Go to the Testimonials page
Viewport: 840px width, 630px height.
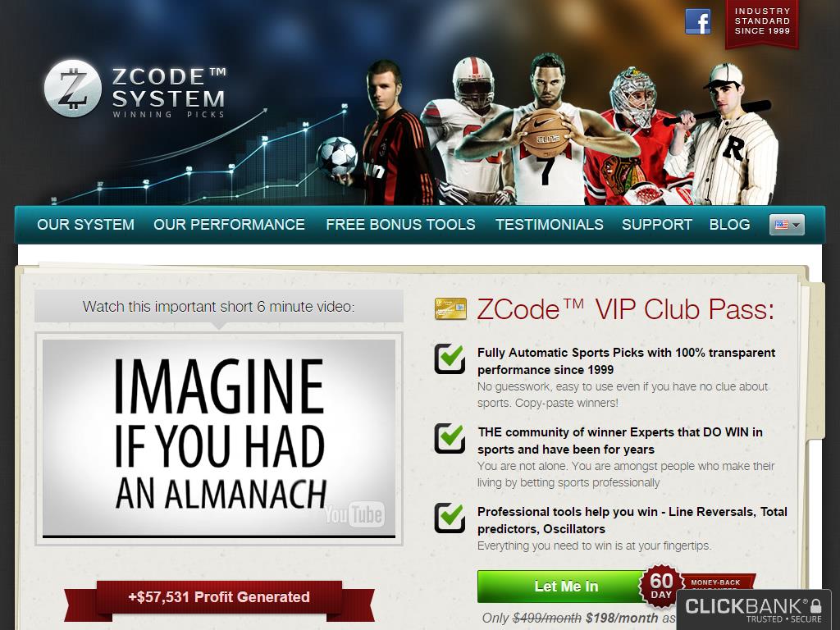coord(549,225)
